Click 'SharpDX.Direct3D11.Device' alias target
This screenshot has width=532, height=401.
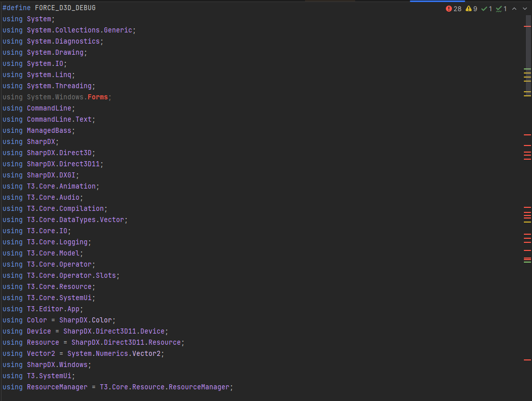pos(113,332)
